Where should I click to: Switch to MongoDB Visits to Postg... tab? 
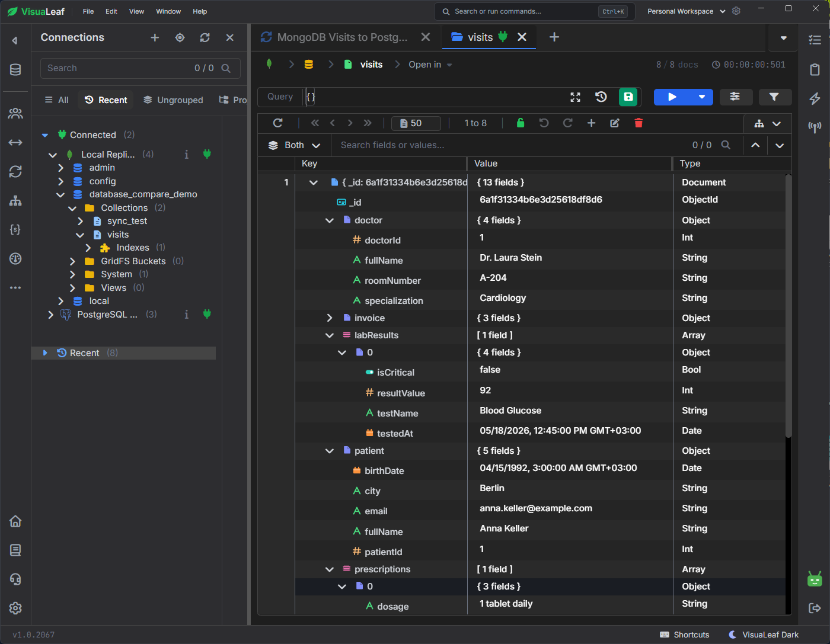[x=342, y=37]
